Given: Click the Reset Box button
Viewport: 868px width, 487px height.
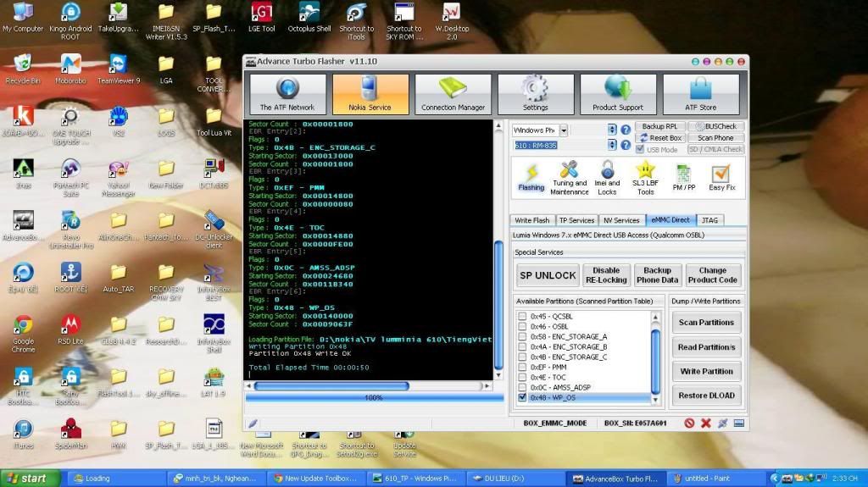Looking at the screenshot, I should tap(659, 138).
